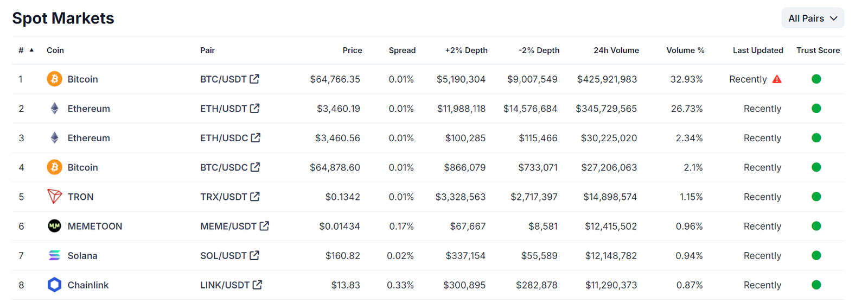The height and width of the screenshot is (302, 868).
Task: Click green trust score dot for BTC/USDT
Action: [x=816, y=79]
